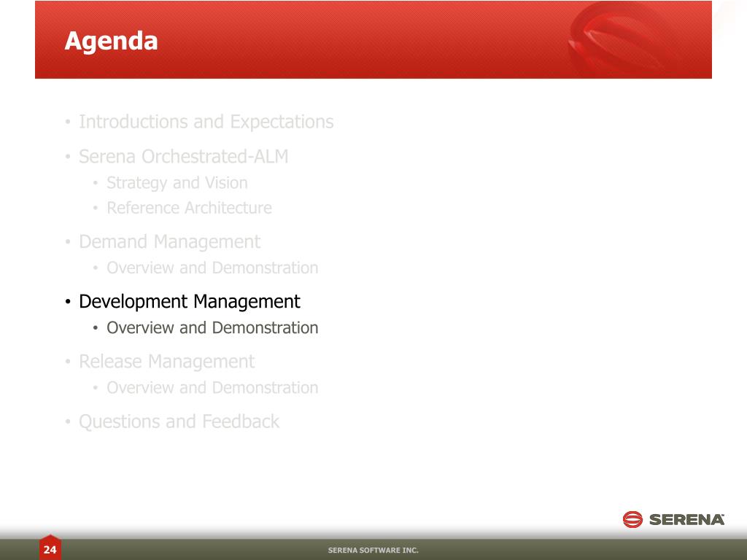Click the Agenda slide title
This screenshot has height=560, width=747.
pyautogui.click(x=111, y=42)
